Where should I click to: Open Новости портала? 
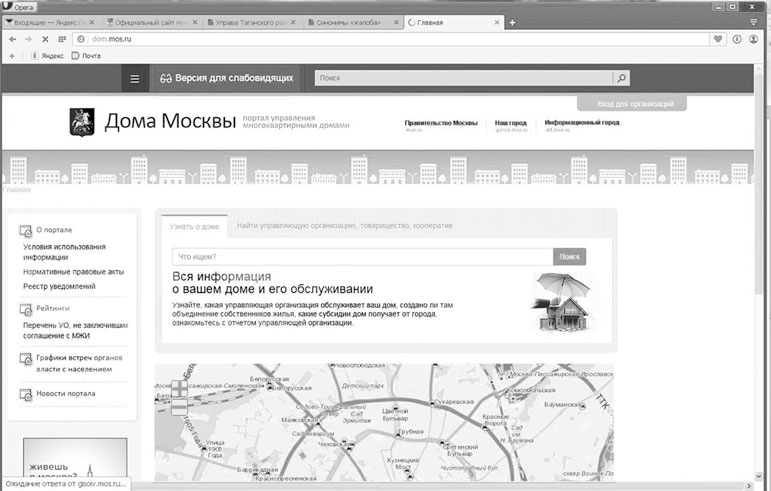click(66, 394)
